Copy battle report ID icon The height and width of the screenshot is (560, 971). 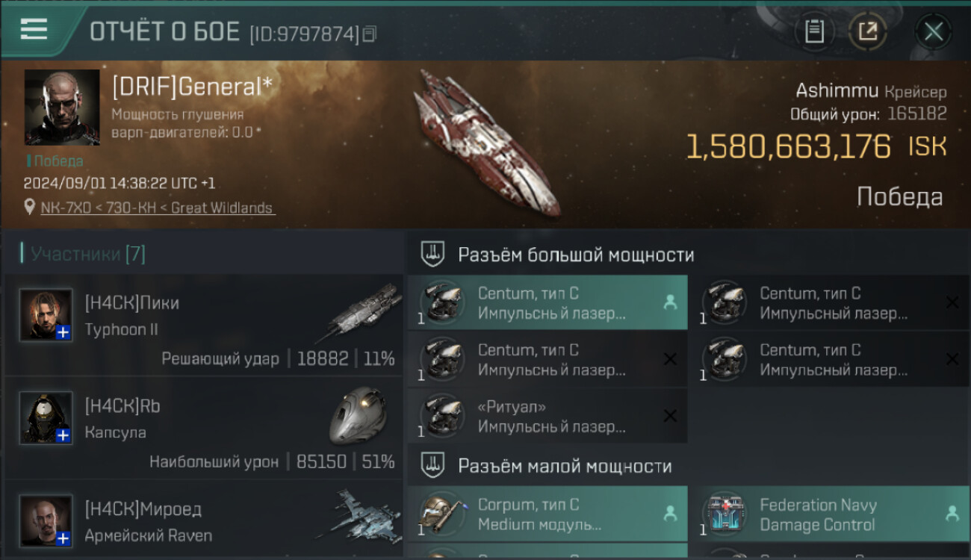(x=370, y=34)
